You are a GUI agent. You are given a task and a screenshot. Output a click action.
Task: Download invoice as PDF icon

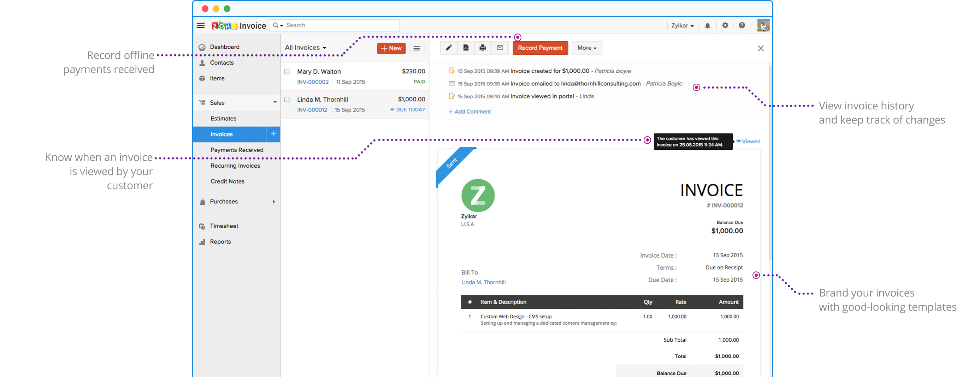466,48
